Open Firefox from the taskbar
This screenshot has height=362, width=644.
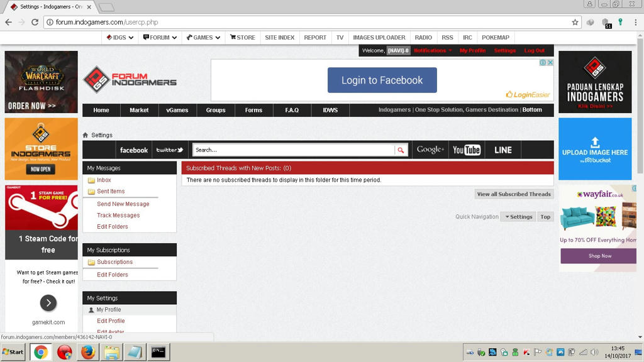(87, 352)
